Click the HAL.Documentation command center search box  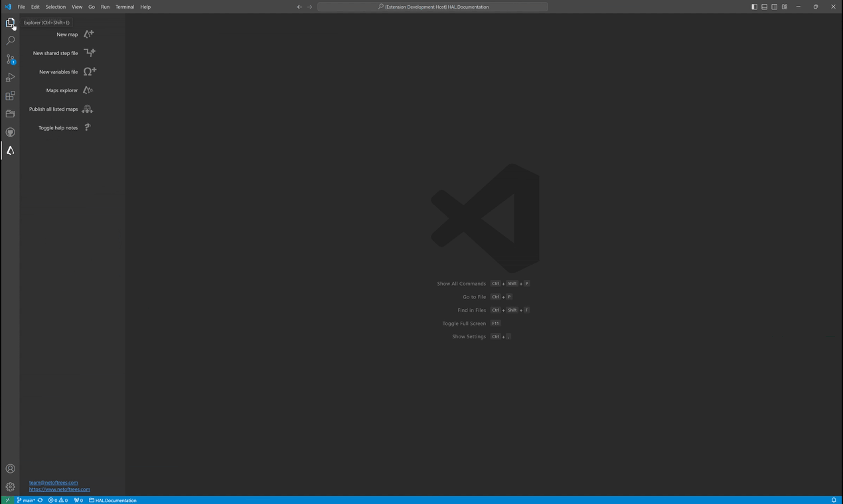tap(433, 7)
